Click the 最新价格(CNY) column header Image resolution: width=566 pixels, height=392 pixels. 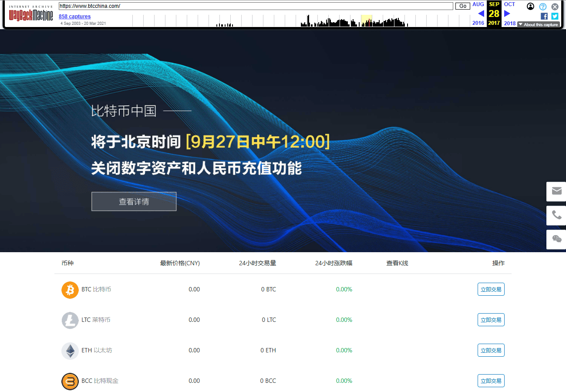click(x=180, y=263)
